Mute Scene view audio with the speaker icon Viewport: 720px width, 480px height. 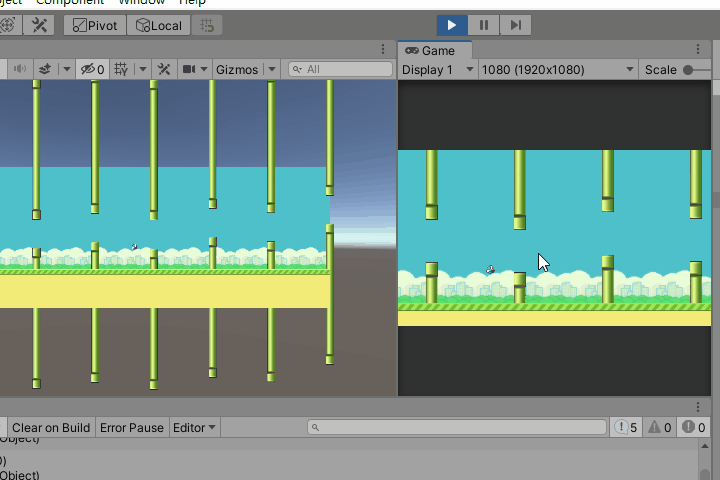(19, 69)
